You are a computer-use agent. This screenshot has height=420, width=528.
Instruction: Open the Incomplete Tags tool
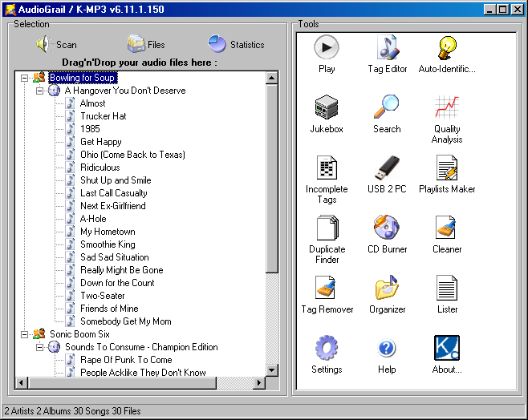coord(327,180)
